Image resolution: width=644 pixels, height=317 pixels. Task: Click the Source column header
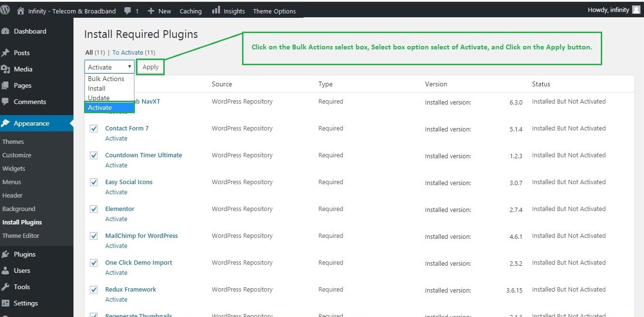222,84
